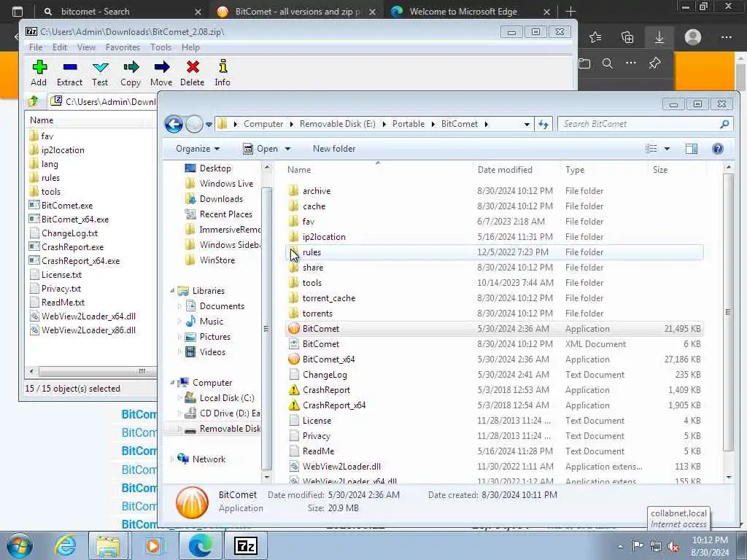Select the torrent_cache folder row
This screenshot has width=747, height=560.
(x=494, y=298)
